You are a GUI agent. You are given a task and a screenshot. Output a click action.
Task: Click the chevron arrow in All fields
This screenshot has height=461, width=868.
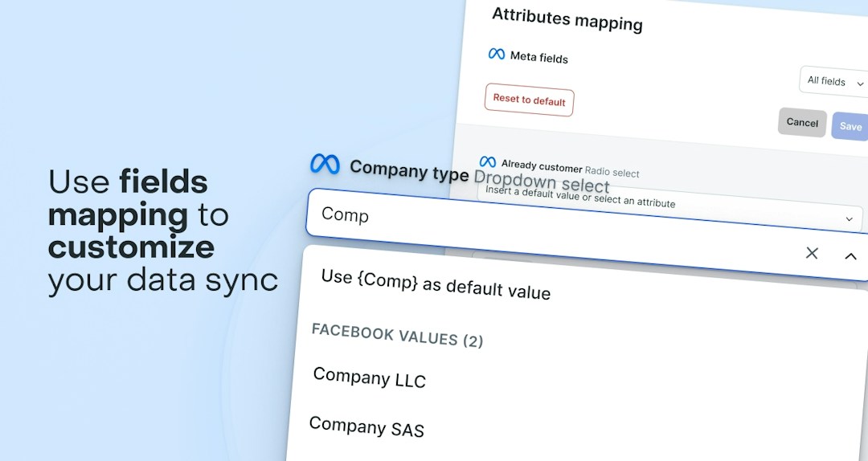coord(860,84)
